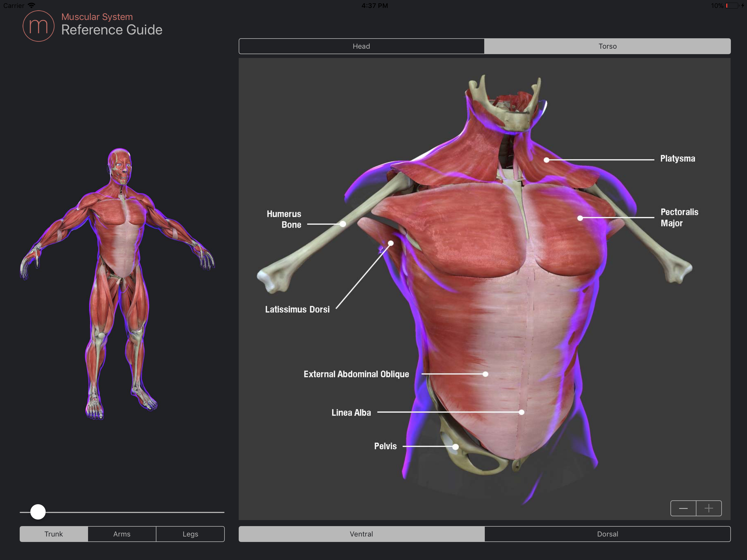Switch to the Head view tab
Viewport: 747px width, 560px height.
click(x=361, y=46)
